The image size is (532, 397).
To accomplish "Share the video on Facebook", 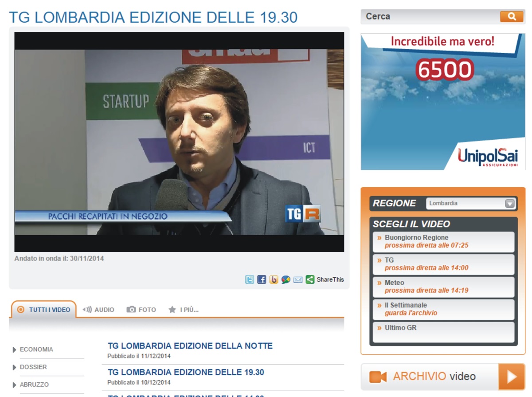I will tap(262, 279).
